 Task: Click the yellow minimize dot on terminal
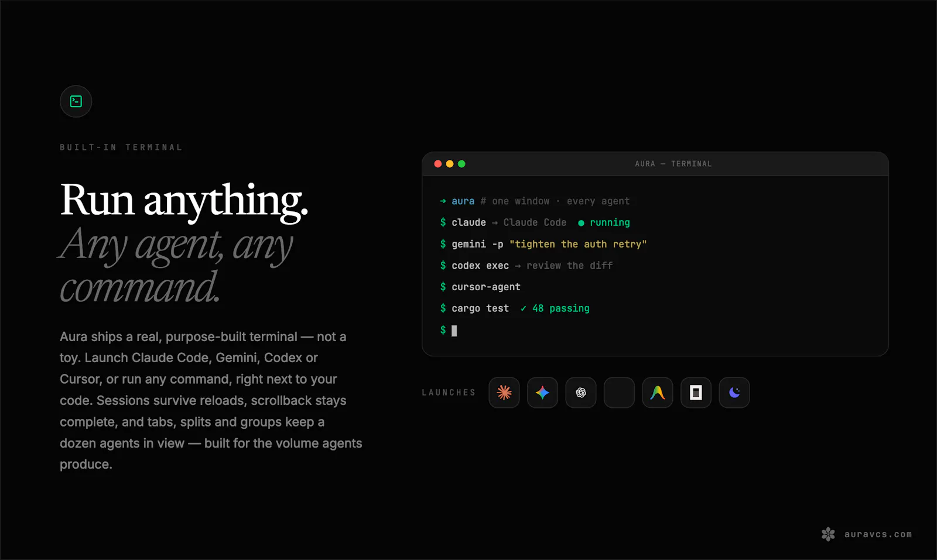[x=450, y=164]
